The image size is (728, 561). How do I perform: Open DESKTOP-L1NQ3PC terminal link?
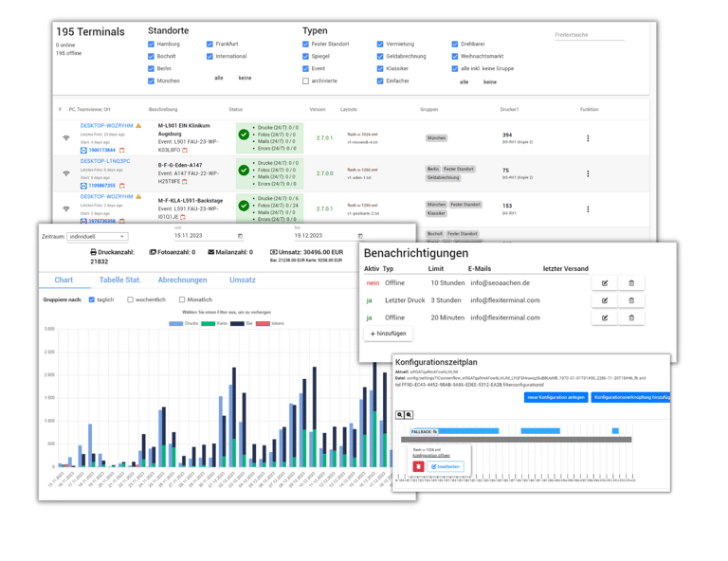pyautogui.click(x=105, y=161)
